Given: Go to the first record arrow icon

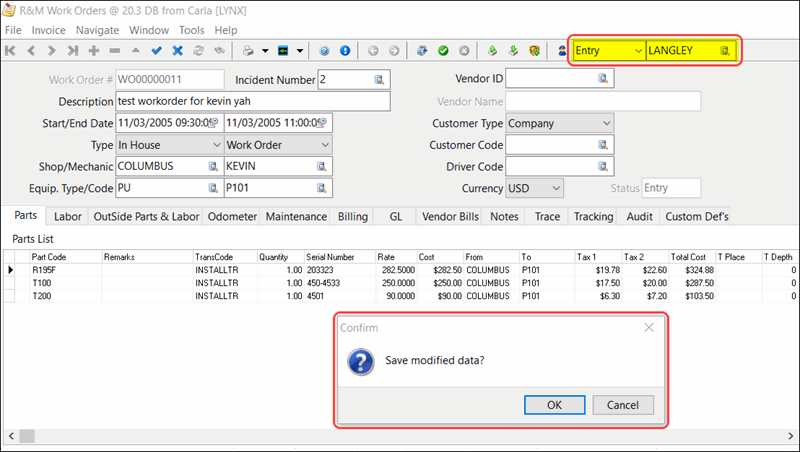Looking at the screenshot, I should (11, 50).
